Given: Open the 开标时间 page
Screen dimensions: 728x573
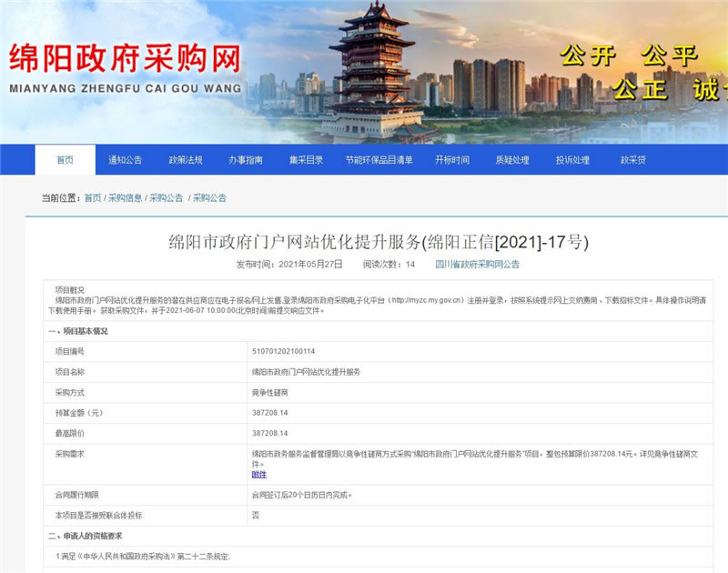Looking at the screenshot, I should (x=452, y=160).
